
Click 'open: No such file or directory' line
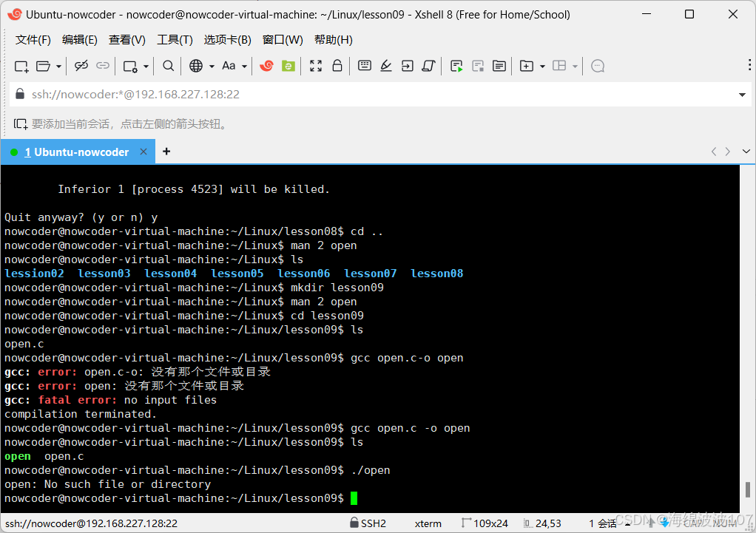[x=107, y=484]
